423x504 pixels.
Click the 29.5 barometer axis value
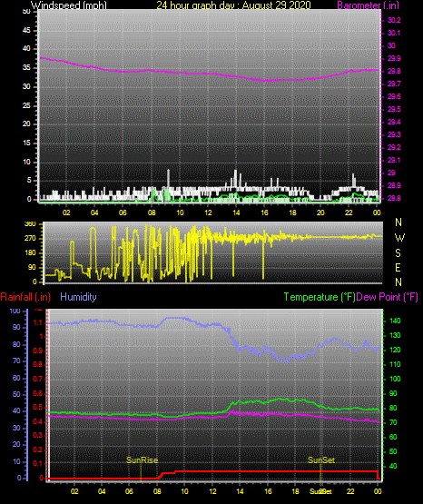(394, 109)
